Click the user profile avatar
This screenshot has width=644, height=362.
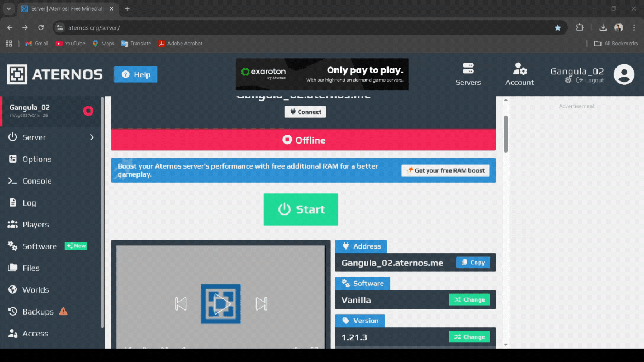coord(624,74)
